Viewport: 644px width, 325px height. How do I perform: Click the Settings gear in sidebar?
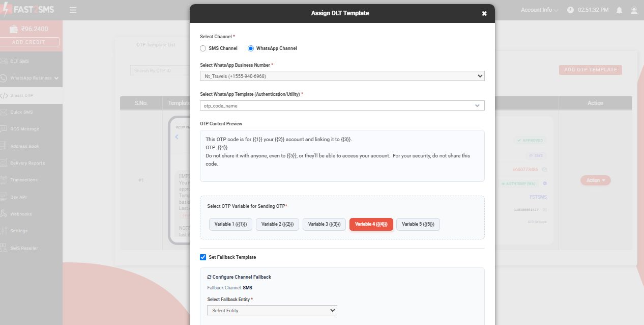5,231
